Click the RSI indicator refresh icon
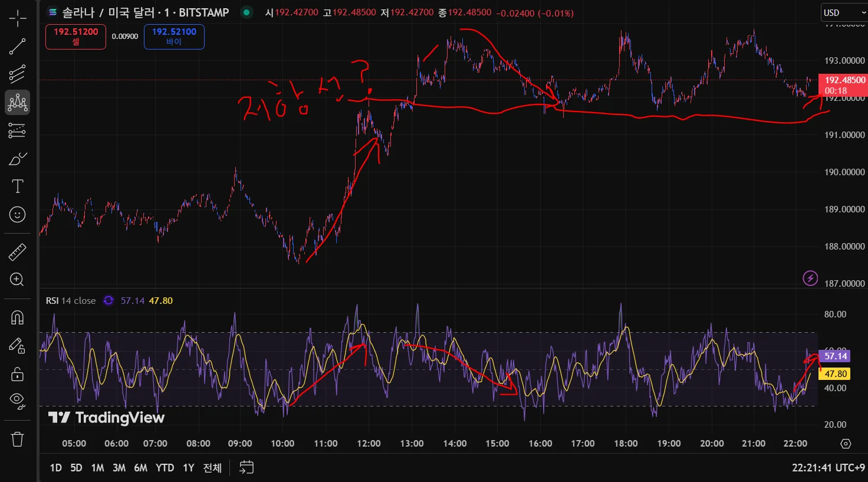This screenshot has width=868, height=482. tap(108, 301)
